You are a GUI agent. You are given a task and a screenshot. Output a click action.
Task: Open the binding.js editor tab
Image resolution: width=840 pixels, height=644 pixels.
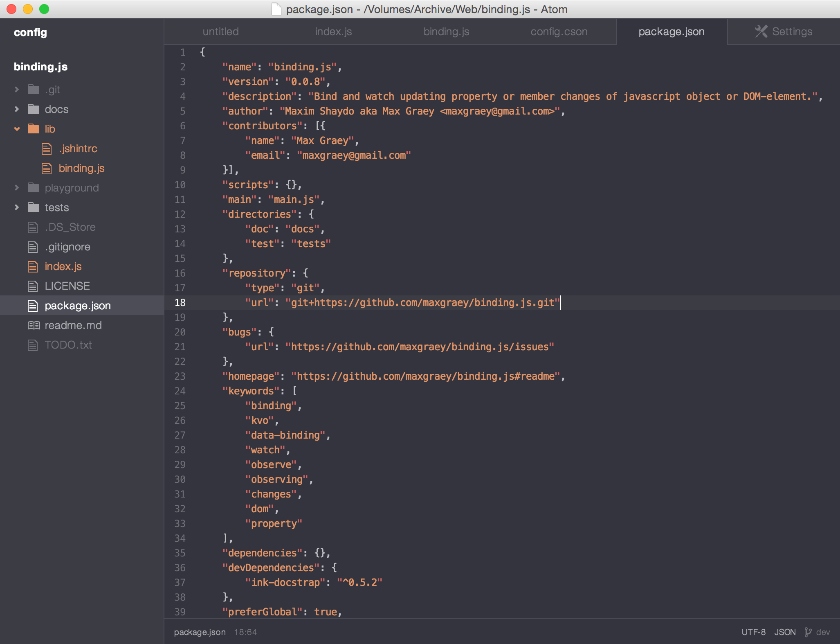click(x=446, y=32)
